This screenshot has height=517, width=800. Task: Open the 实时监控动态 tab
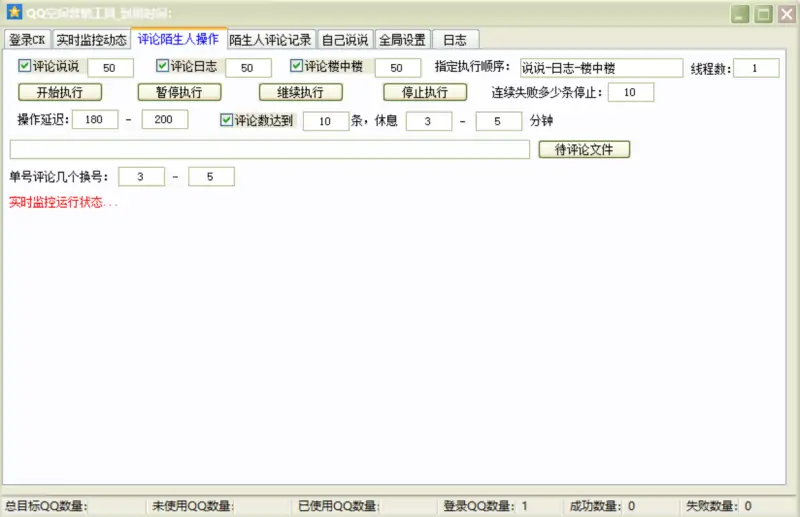tap(91, 40)
